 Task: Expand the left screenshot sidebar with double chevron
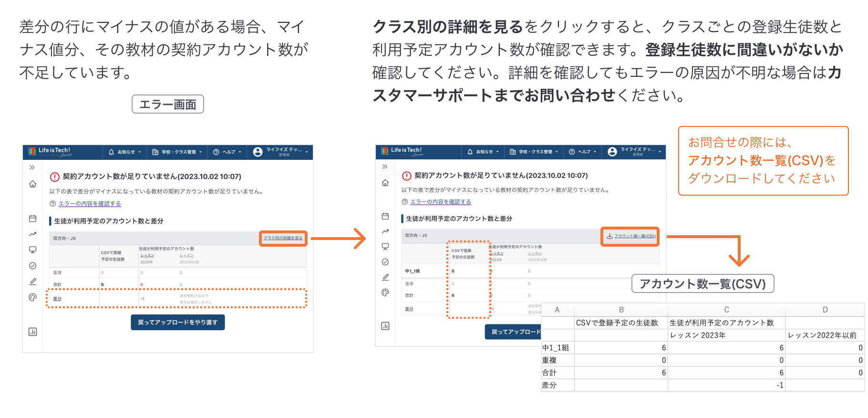tap(32, 167)
